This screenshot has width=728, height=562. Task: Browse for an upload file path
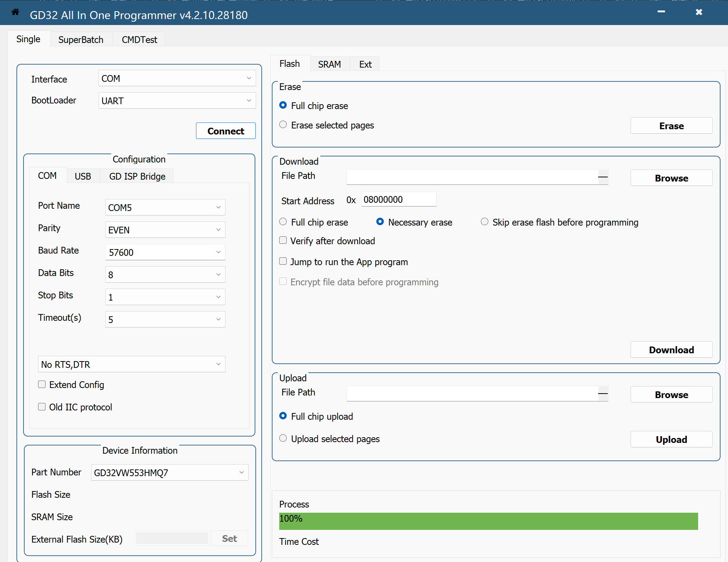671,395
